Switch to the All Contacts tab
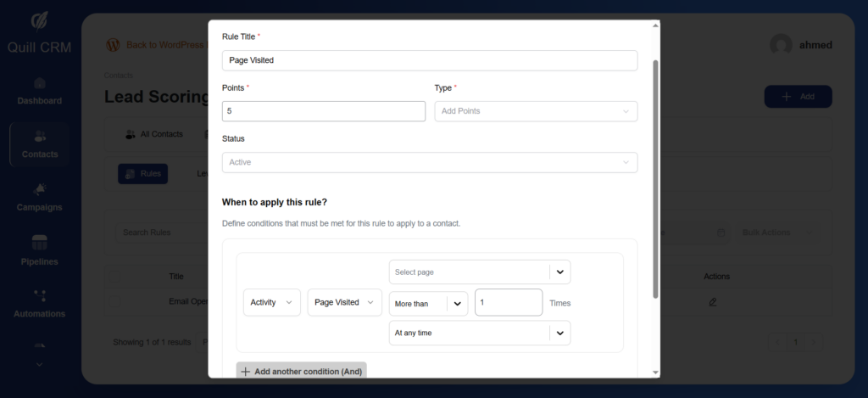The height and width of the screenshot is (398, 868). click(153, 134)
